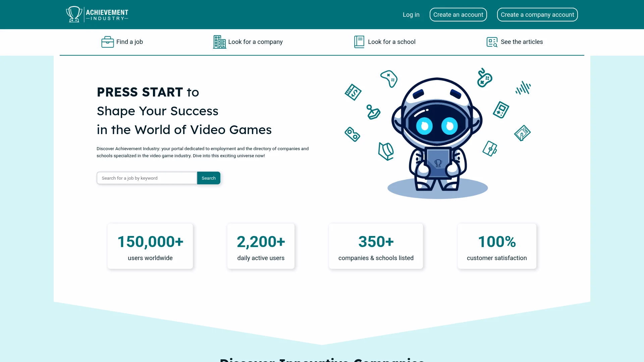
Task: Click the 350+ companies & schools card
Action: 376,246
